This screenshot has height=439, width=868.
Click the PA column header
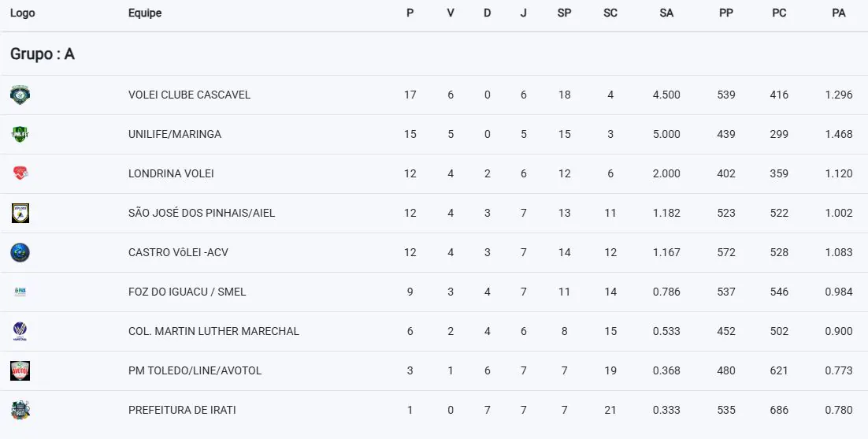click(x=839, y=13)
